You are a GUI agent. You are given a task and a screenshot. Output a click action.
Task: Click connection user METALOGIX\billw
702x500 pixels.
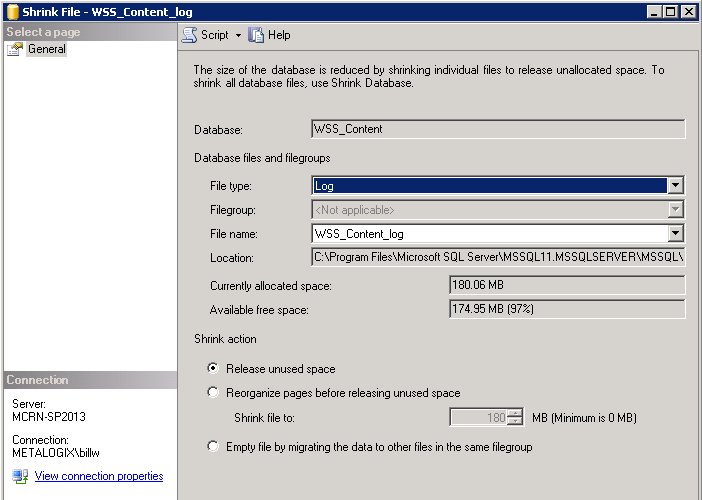coord(56,453)
